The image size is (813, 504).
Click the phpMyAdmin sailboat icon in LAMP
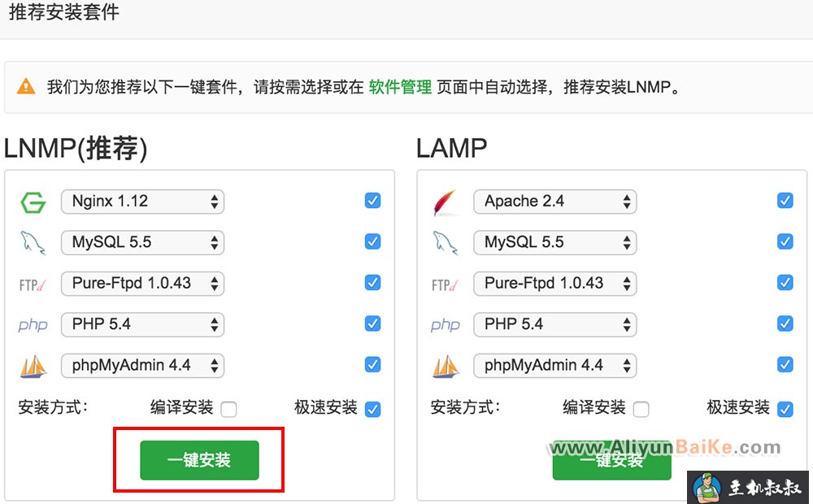pyautogui.click(x=446, y=366)
